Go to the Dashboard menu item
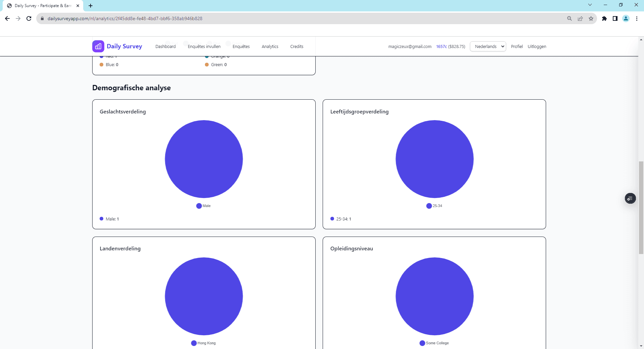This screenshot has width=644, height=349. point(165,46)
